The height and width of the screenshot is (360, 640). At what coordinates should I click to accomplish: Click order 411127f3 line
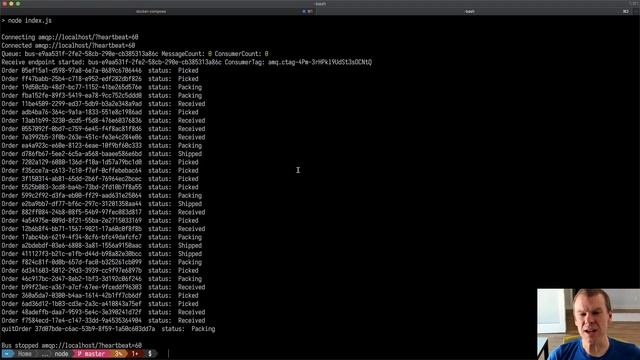click(x=102, y=254)
